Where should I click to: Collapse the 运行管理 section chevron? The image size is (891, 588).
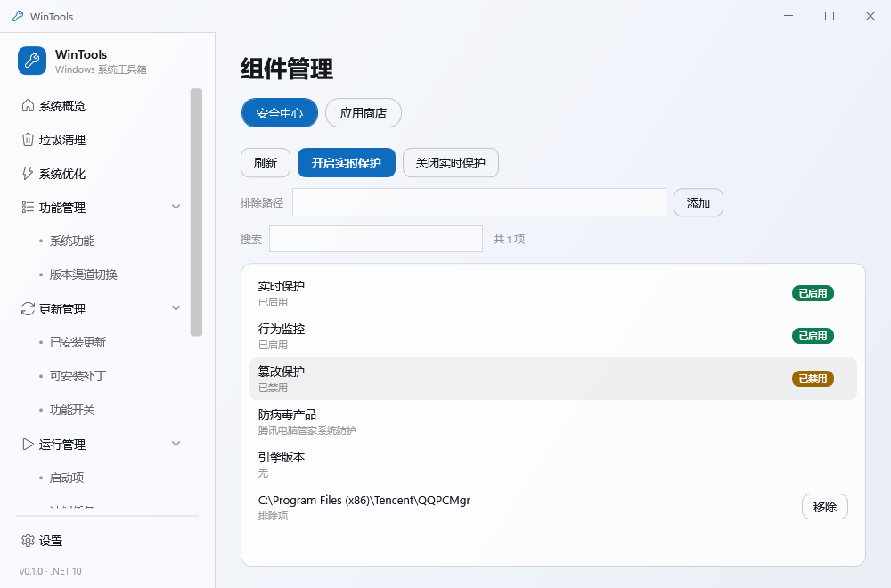click(x=176, y=444)
